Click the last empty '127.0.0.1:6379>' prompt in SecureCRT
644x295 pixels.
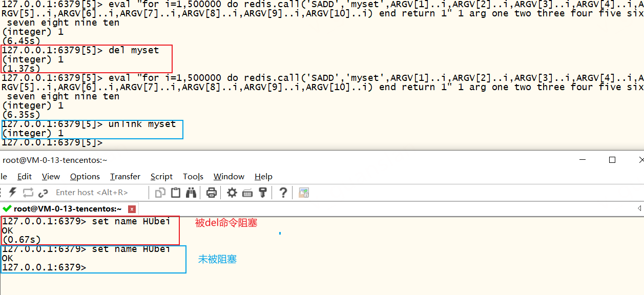pyautogui.click(x=44, y=267)
